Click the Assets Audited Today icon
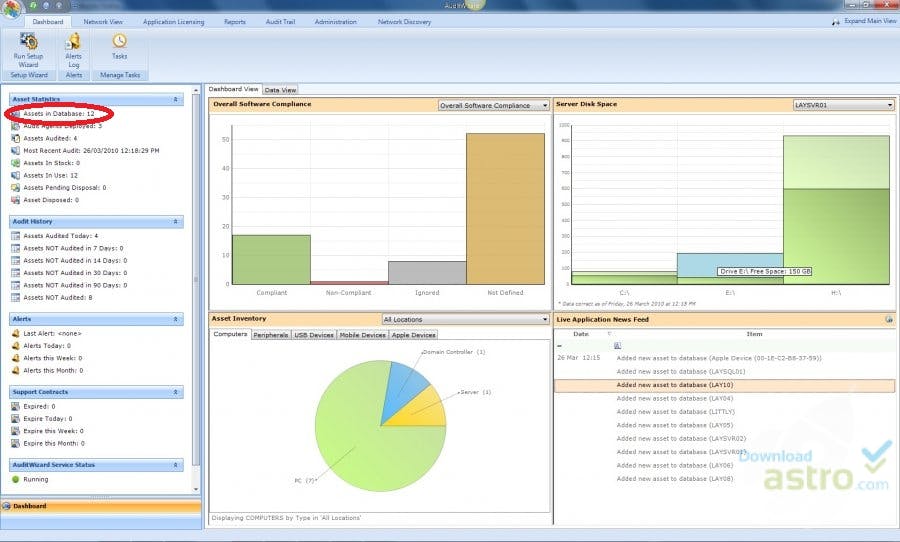The height and width of the screenshot is (542, 900). click(x=15, y=236)
